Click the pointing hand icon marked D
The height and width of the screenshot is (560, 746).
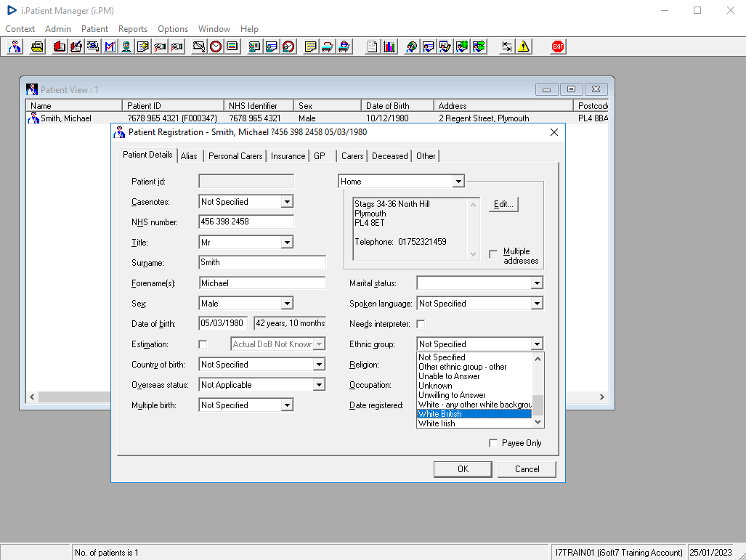(161, 46)
